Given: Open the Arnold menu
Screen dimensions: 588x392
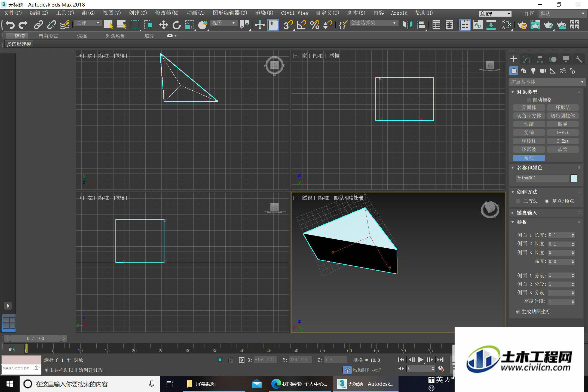Looking at the screenshot, I should [399, 13].
